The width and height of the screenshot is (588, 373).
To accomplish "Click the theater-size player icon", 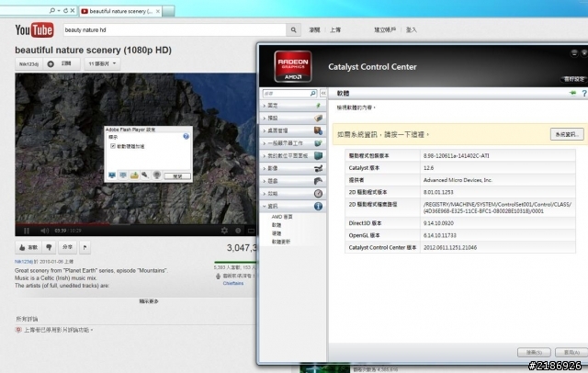I will click(251, 231).
